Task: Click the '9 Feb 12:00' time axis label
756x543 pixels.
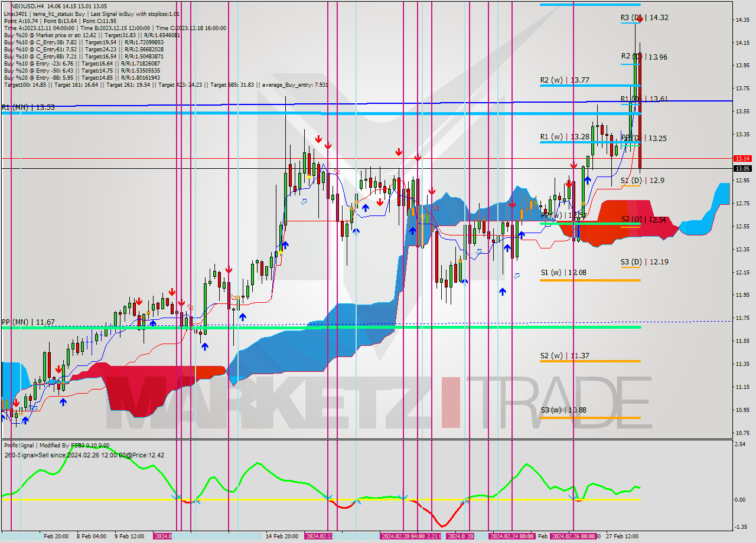Action: click(x=129, y=537)
